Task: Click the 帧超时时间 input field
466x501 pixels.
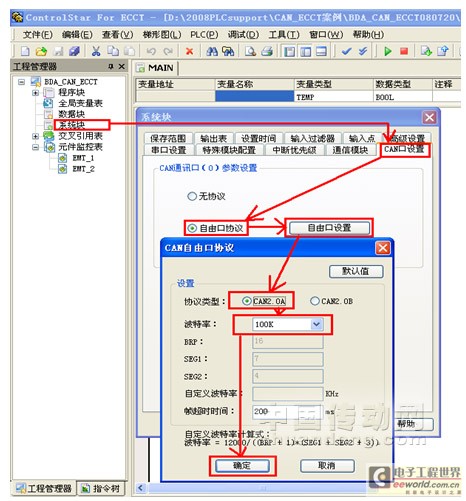Action: [287, 411]
